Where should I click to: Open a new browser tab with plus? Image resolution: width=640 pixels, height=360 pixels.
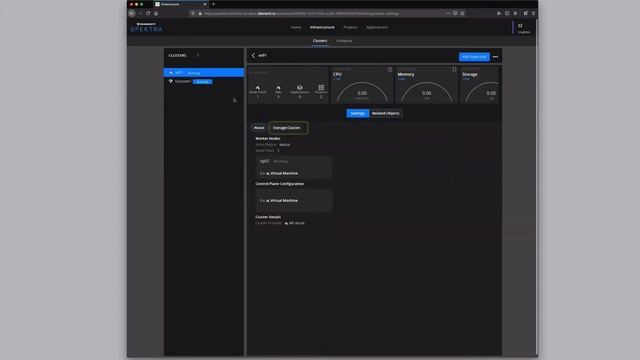[x=213, y=4]
